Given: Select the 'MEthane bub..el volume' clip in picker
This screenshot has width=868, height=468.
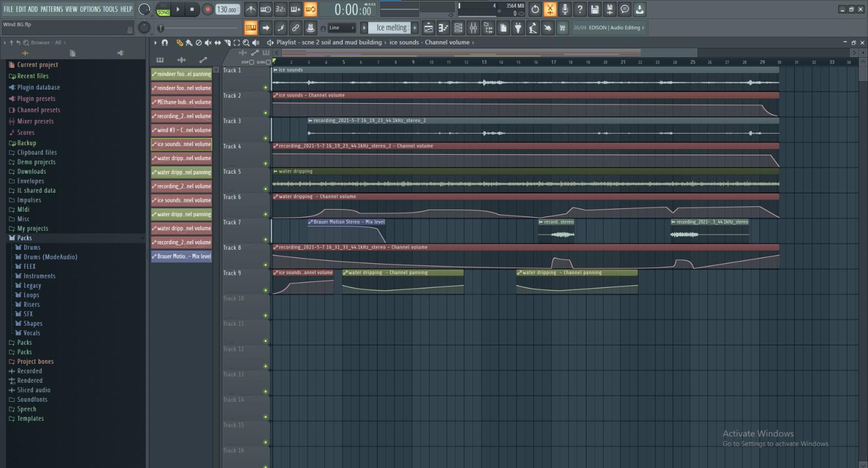Looking at the screenshot, I should click(x=181, y=102).
